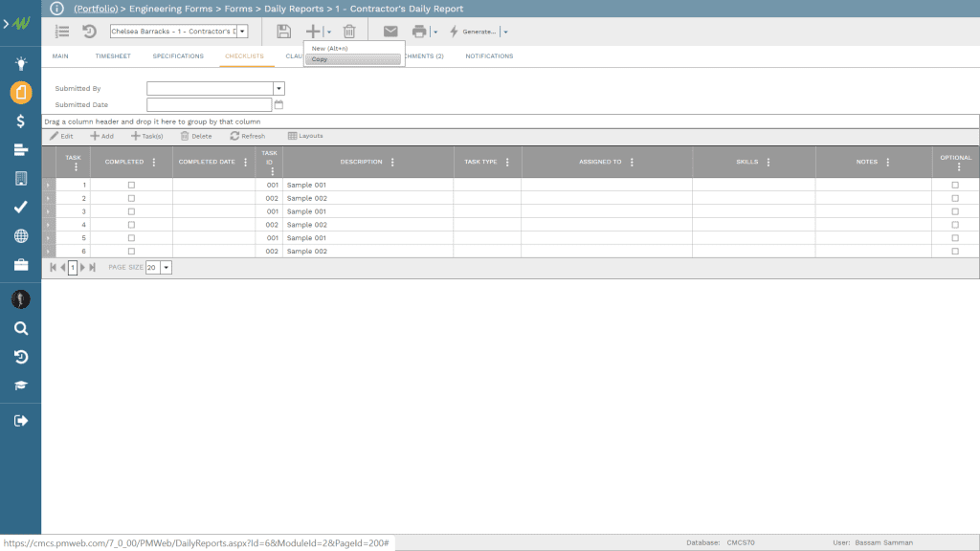This screenshot has width=980, height=551.
Task: Toggle Optional checkbox for task 3
Action: click(955, 211)
